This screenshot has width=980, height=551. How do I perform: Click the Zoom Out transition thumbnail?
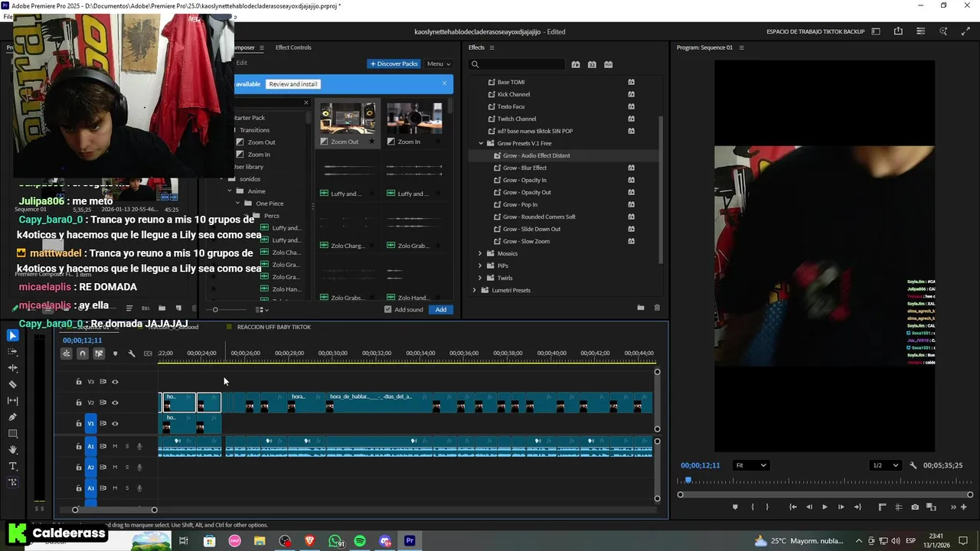click(348, 119)
